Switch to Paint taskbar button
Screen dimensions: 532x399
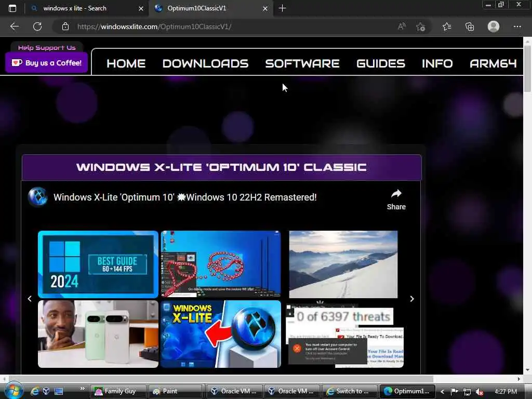pyautogui.click(x=176, y=391)
